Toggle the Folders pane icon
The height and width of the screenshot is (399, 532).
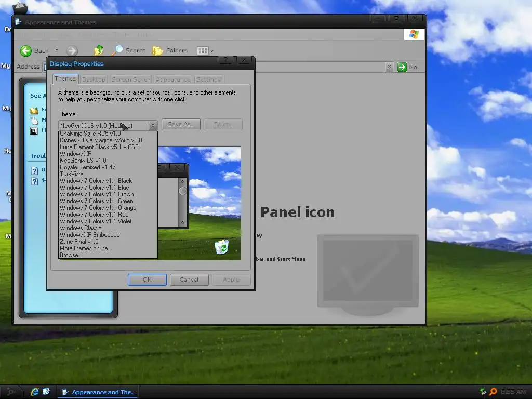coord(157,50)
